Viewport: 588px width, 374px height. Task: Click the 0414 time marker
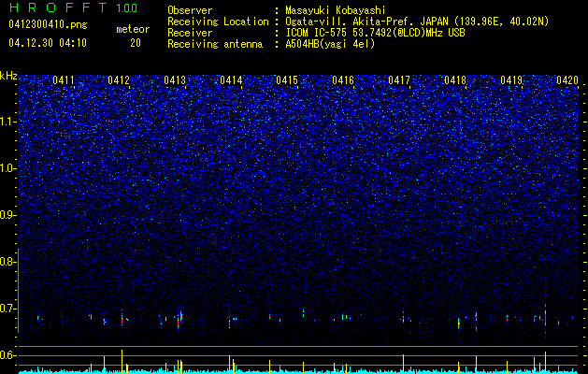231,80
